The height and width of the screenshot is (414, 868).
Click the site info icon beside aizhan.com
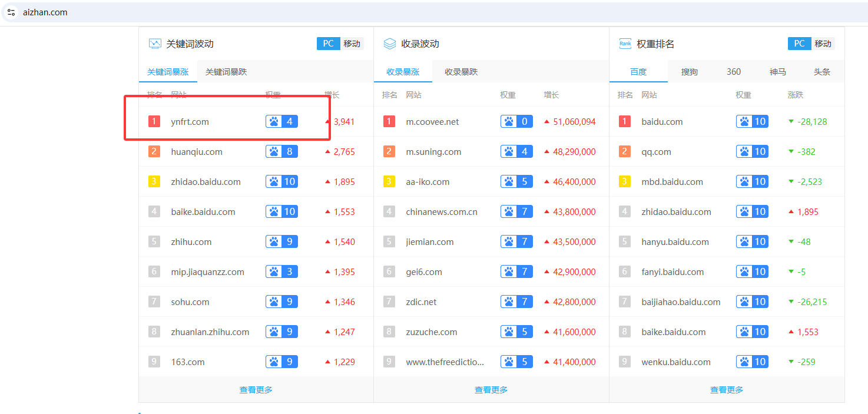tap(11, 12)
